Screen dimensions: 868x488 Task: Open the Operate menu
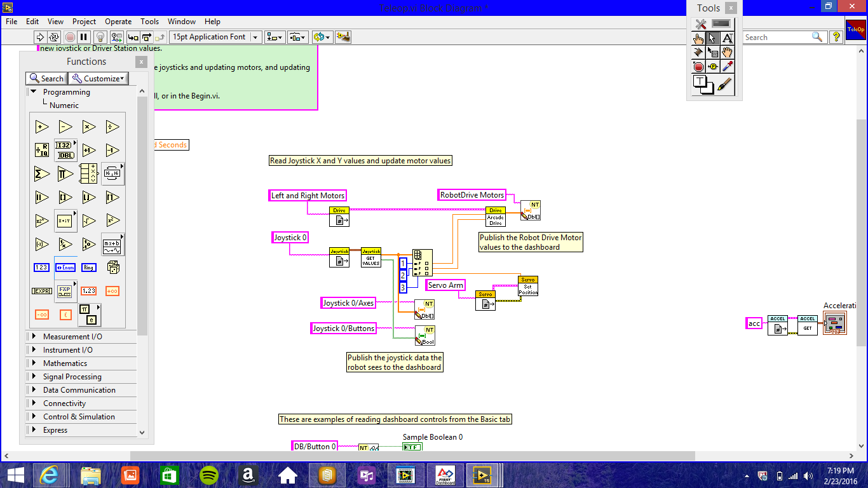[118, 21]
